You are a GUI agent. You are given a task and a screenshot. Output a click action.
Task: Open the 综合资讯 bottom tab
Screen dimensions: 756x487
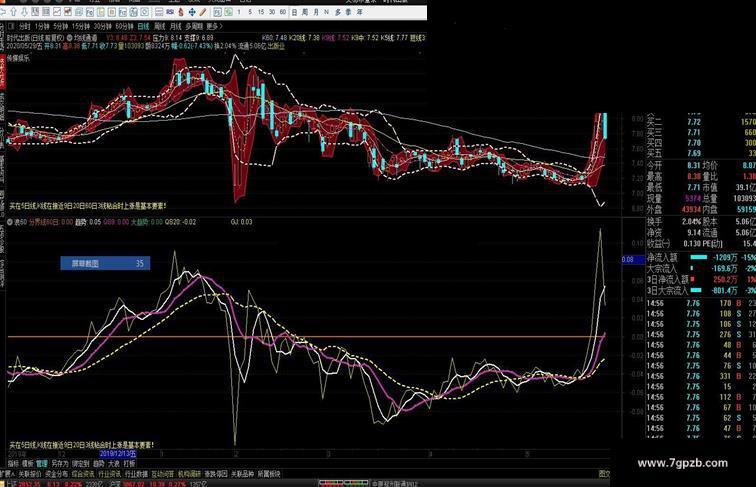click(x=83, y=474)
